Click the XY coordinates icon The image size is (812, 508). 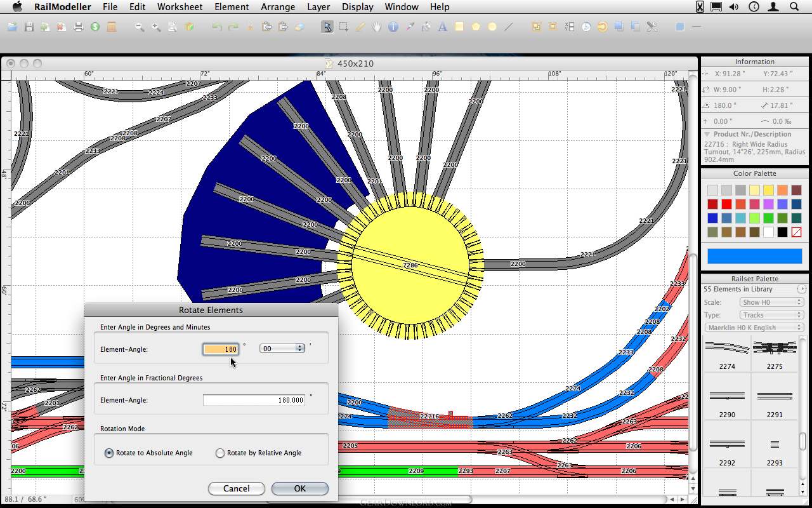570,27
